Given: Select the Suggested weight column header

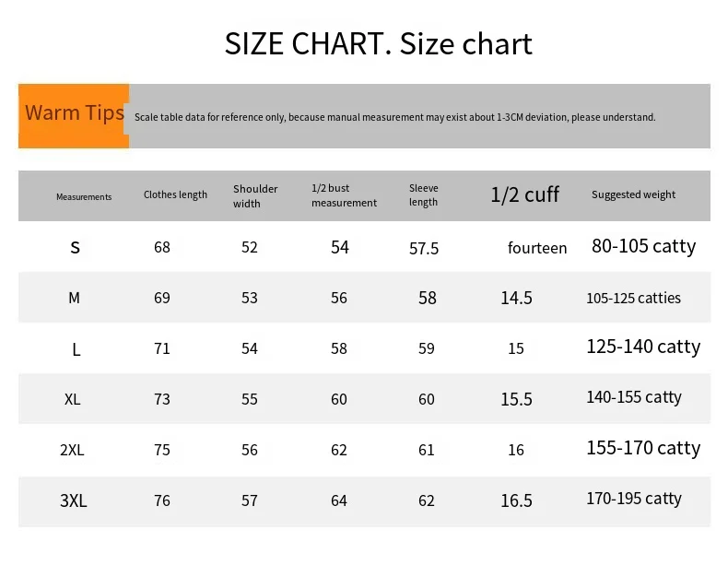Looking at the screenshot, I should (633, 194).
